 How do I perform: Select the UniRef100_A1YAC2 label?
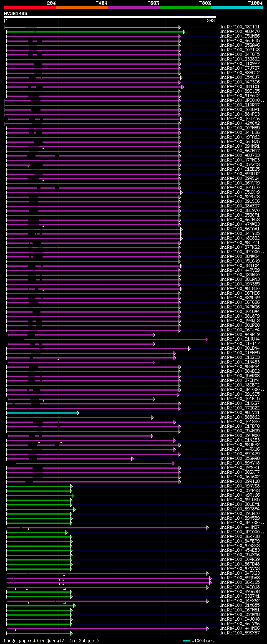(x=240, y=96)
